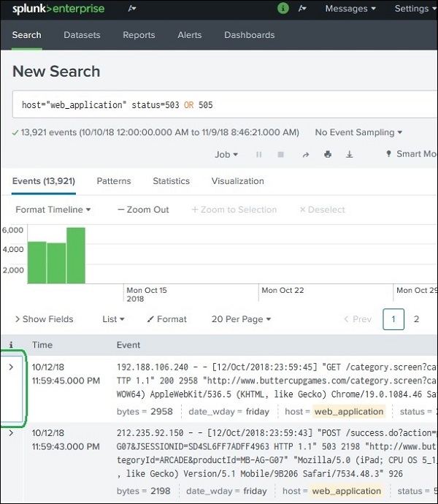
Task: Select the tallest green timeline bar
Action: (x=76, y=254)
